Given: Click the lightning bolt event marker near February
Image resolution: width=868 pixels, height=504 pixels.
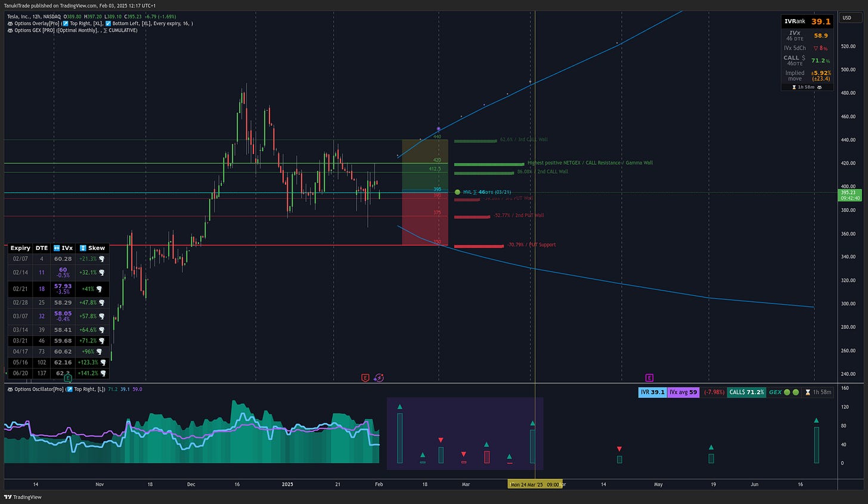Looking at the screenshot, I should tap(379, 378).
